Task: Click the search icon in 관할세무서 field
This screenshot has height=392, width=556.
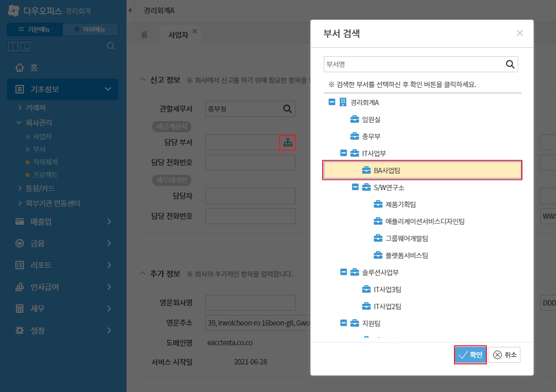Action: click(287, 109)
